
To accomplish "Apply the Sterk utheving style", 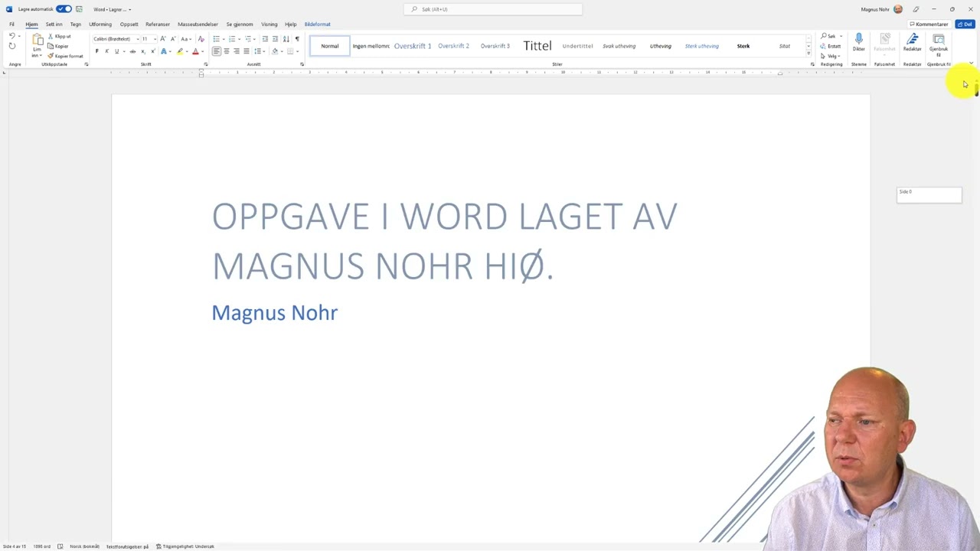I will [x=702, y=46].
